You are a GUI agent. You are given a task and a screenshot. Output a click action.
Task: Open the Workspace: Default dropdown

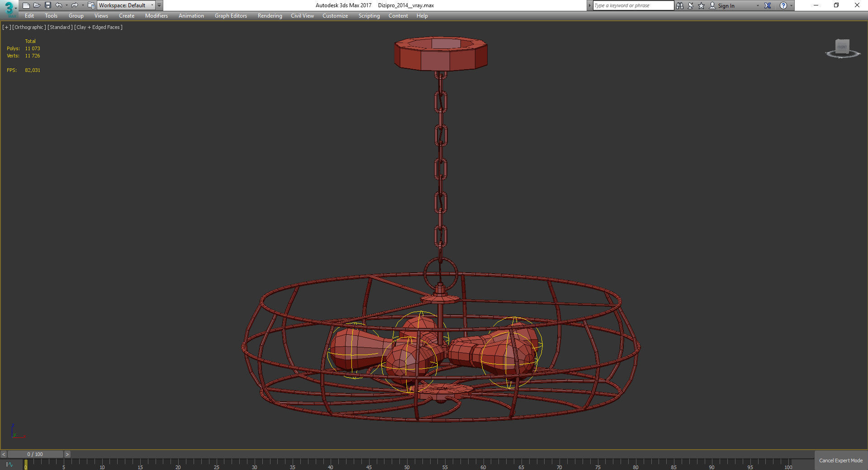point(126,5)
